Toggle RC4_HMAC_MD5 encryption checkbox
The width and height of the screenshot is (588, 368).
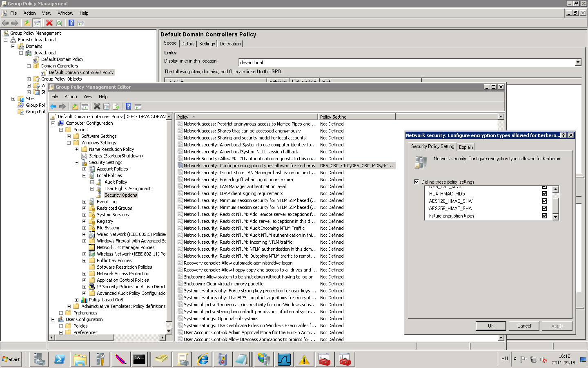(x=544, y=194)
